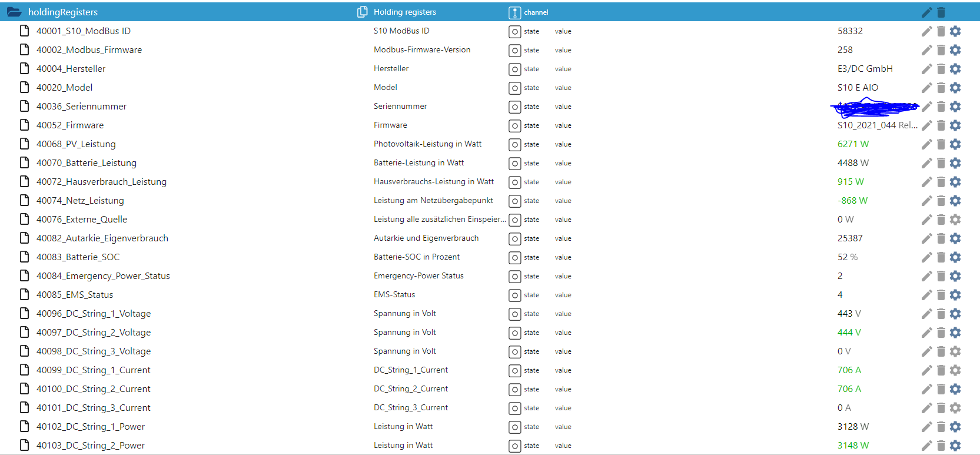Click the channel type icon in header
980x455 pixels.
coord(514,12)
